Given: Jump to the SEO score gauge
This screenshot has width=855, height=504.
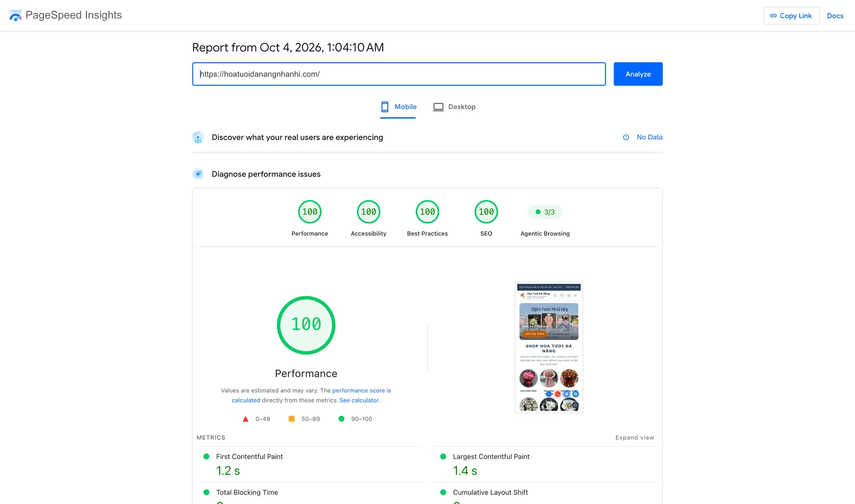Looking at the screenshot, I should click(486, 212).
